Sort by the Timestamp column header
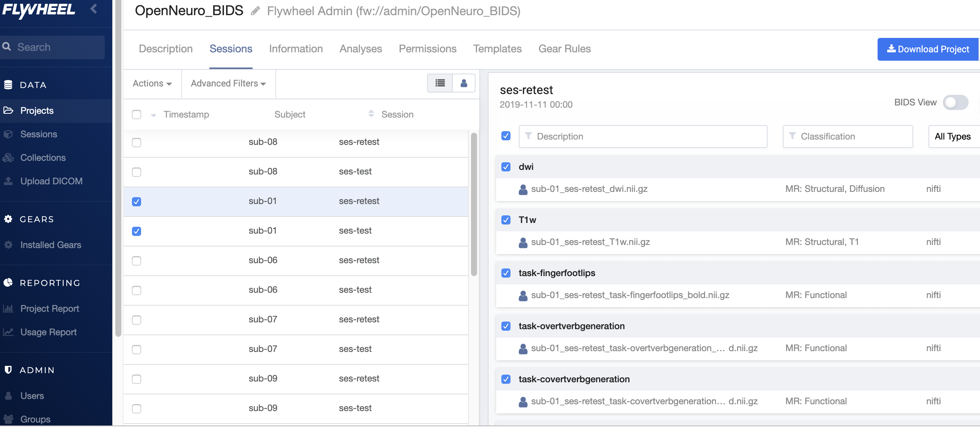 click(x=186, y=115)
